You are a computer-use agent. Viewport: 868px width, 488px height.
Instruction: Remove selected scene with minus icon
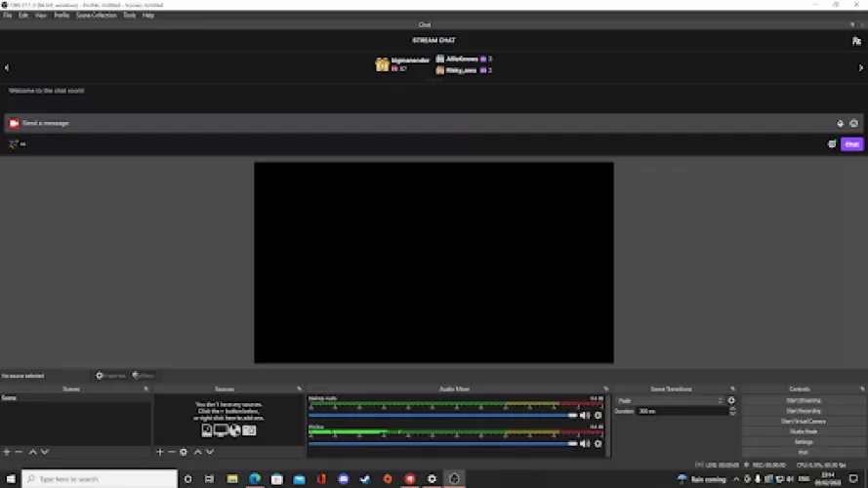[19, 452]
